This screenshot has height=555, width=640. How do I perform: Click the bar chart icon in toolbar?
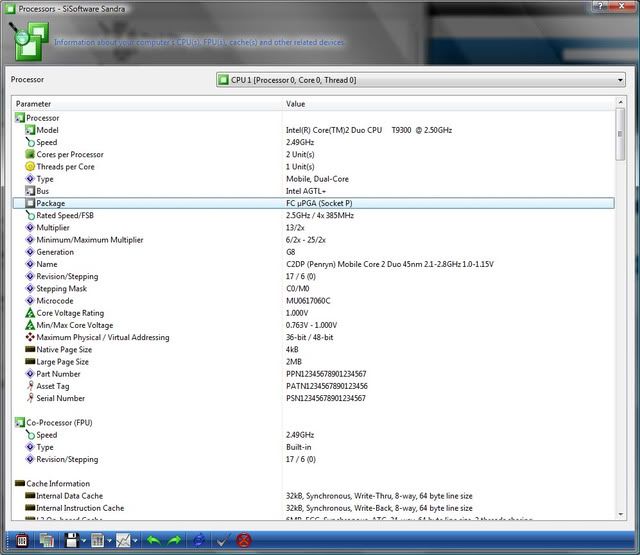point(98,541)
